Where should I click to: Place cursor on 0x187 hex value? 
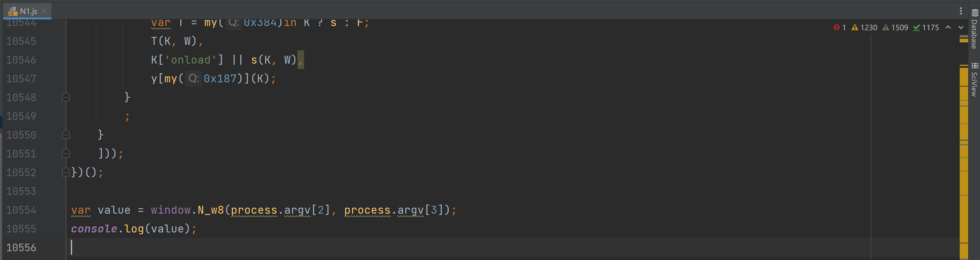(220, 79)
